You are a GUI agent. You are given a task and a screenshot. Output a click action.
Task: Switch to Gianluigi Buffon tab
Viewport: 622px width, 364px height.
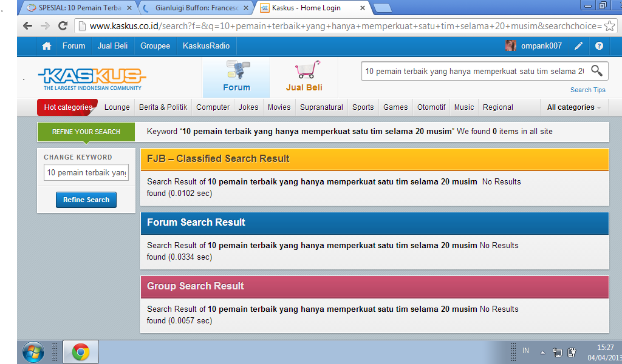point(196,8)
